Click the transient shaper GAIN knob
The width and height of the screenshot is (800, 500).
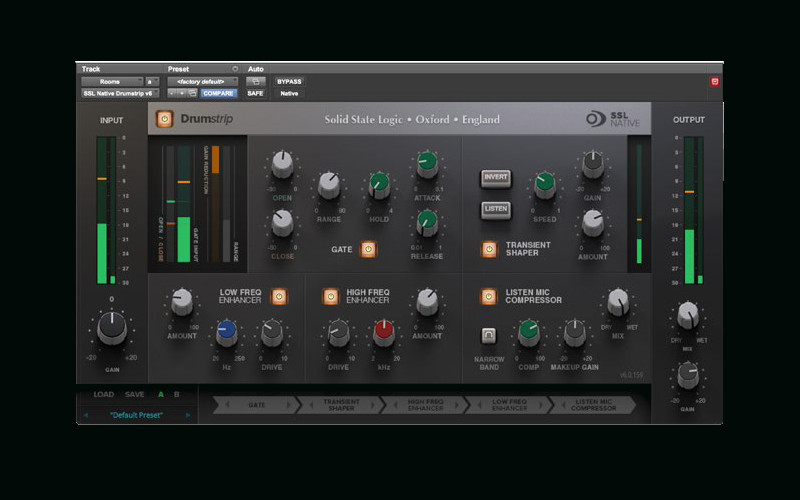pyautogui.click(x=592, y=164)
